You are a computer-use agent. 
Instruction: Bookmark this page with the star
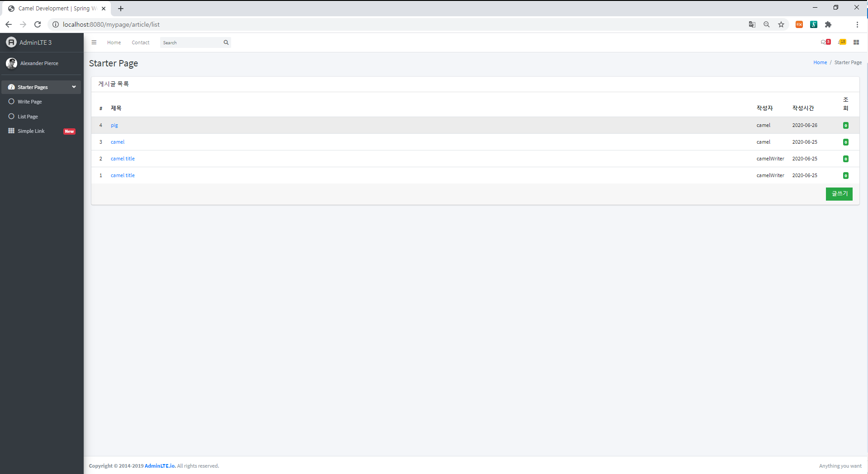click(x=781, y=24)
